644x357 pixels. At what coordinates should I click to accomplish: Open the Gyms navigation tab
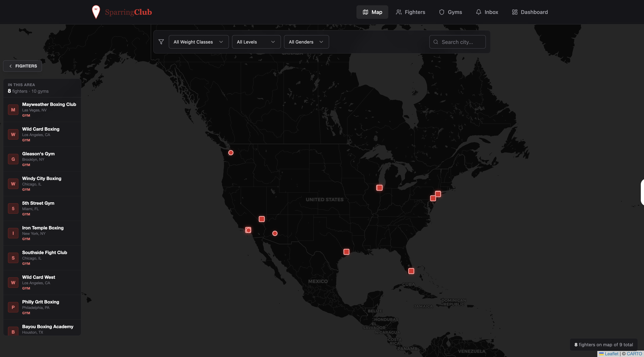click(x=450, y=12)
